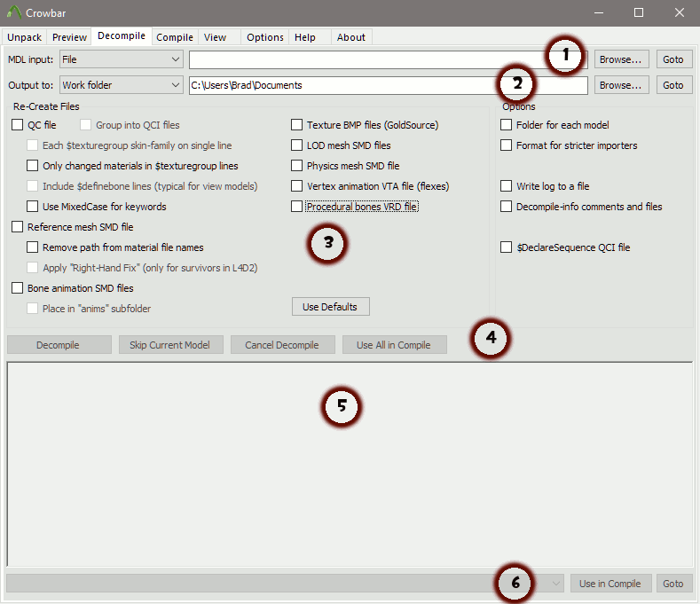Screen dimensions: 700x604
Task: Maximize the Crowbar window
Action: [639, 13]
